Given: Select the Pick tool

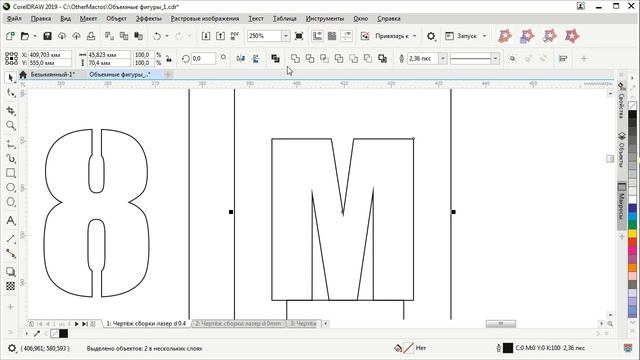Looking at the screenshot, I should tap(11, 78).
